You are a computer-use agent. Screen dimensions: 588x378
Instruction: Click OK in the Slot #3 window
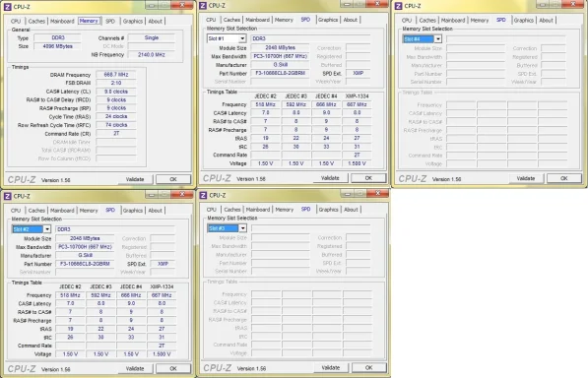369,368
